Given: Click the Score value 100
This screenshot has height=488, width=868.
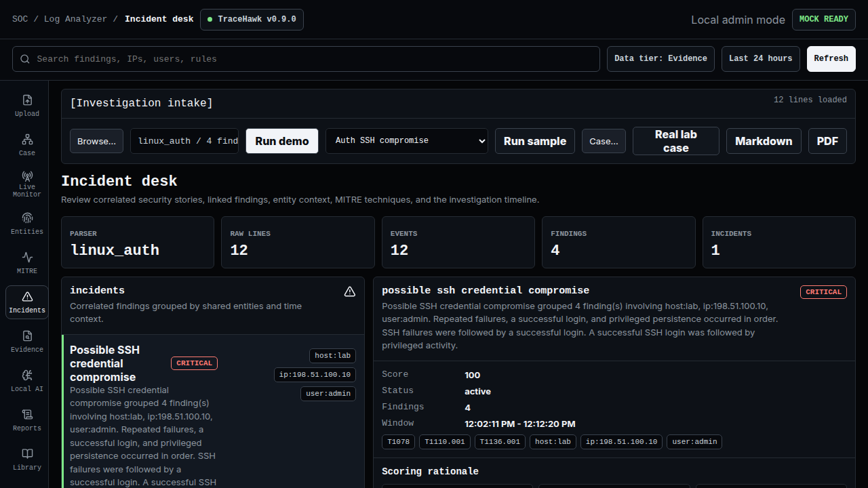Looking at the screenshot, I should [x=473, y=375].
